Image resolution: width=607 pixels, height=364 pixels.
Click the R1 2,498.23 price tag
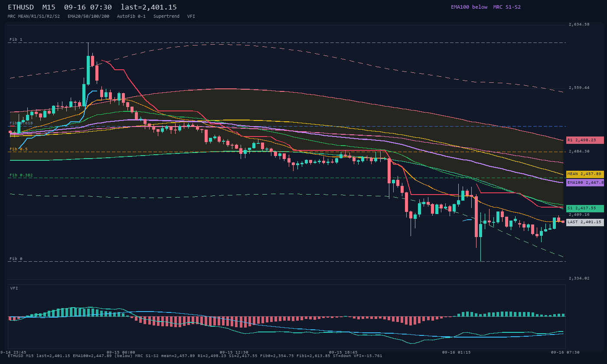[585, 140]
